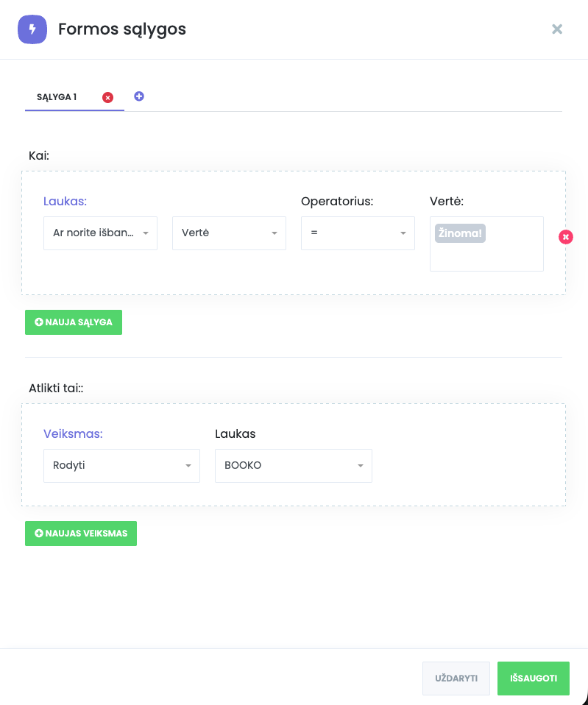Click the arrow on the BOOKO dropdown
Screen dimensions: 588x705
coord(361,466)
